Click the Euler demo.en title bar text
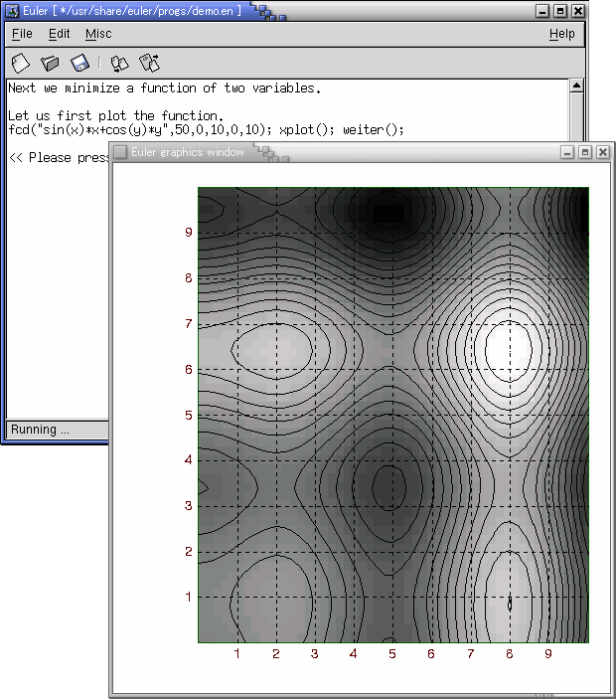Image resolution: width=616 pixels, height=699 pixels. click(132, 11)
